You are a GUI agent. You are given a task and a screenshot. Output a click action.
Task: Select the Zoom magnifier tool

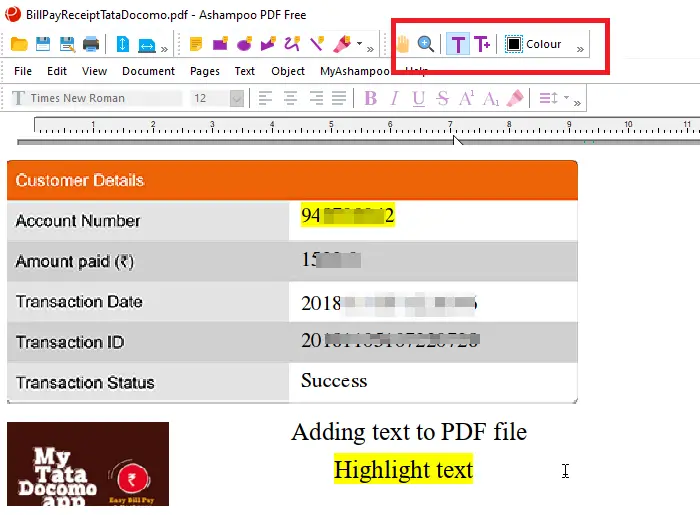pyautogui.click(x=425, y=44)
